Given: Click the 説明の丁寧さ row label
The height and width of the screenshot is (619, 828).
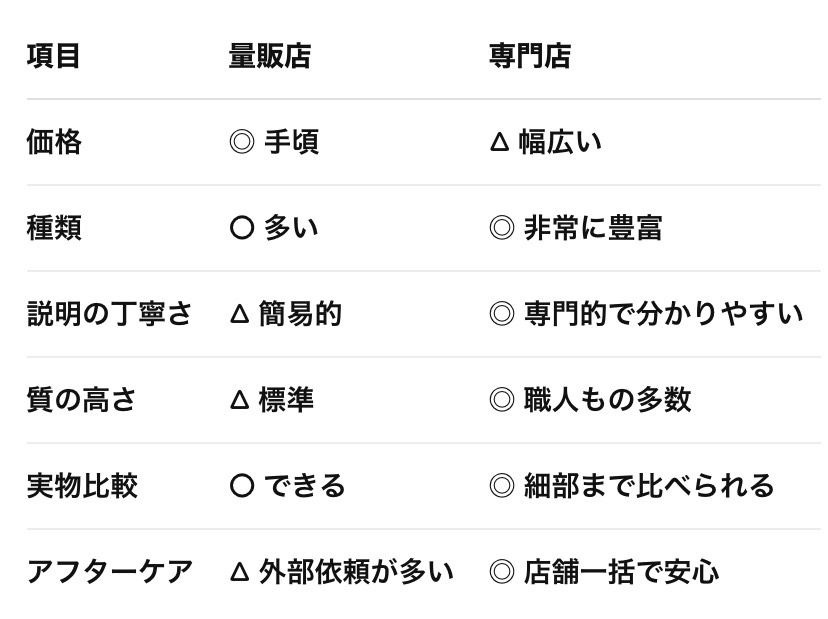Looking at the screenshot, I should click(109, 315).
